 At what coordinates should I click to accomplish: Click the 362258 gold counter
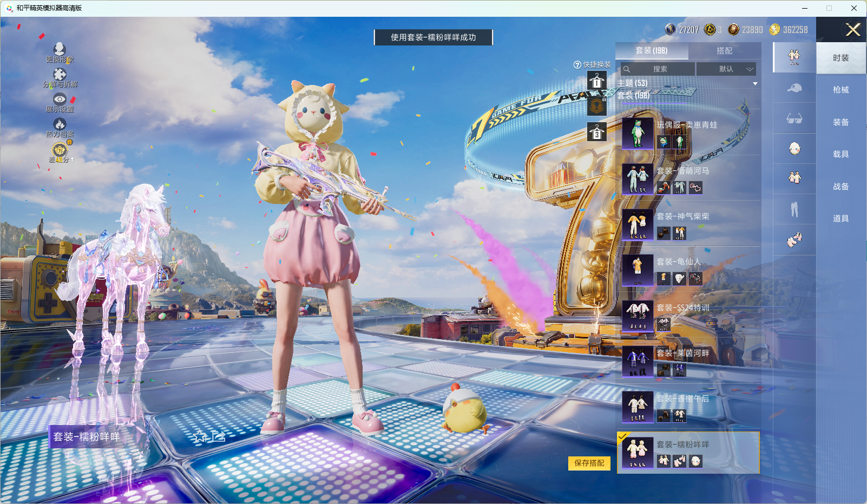789,30
